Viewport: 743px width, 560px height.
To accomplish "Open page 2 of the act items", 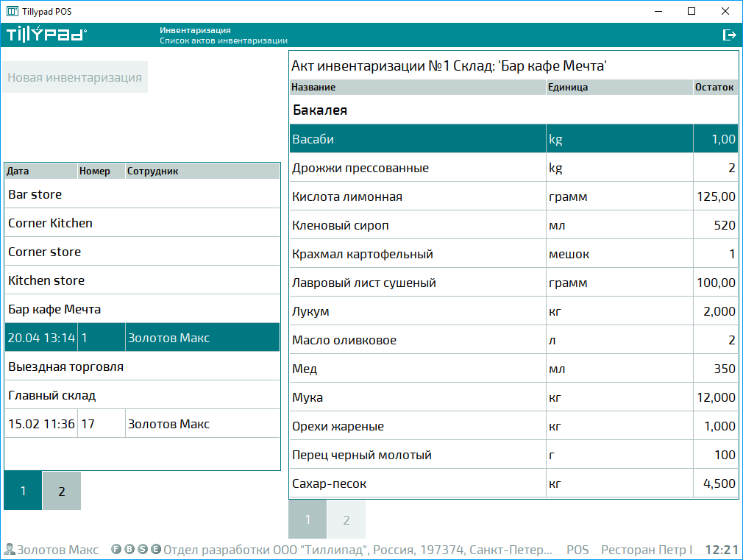I will (346, 520).
